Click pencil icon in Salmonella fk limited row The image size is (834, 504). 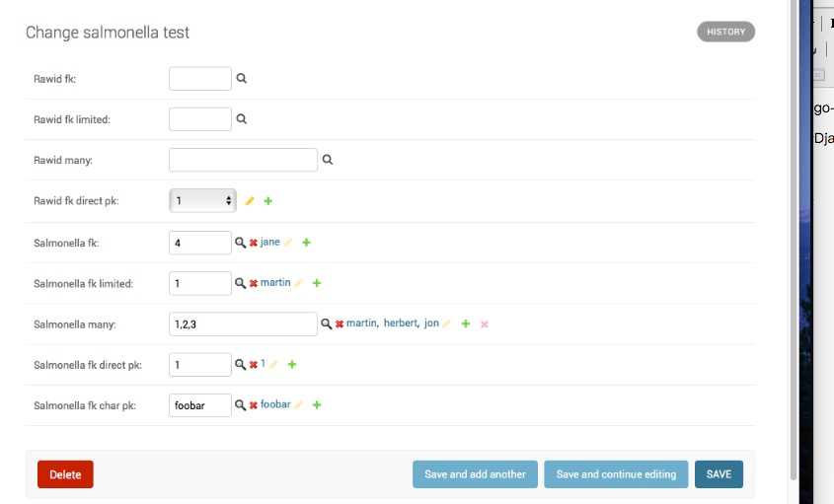point(298,283)
